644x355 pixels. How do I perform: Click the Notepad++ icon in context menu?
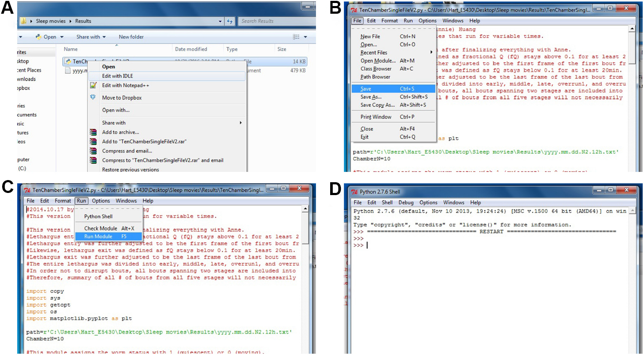pyautogui.click(x=93, y=85)
